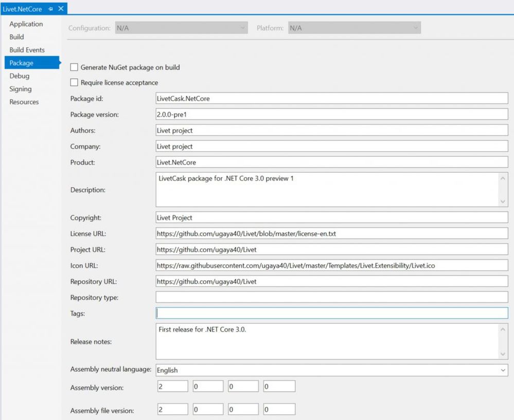The width and height of the screenshot is (514, 420).
Task: Open the Application settings page
Action: 26,24
